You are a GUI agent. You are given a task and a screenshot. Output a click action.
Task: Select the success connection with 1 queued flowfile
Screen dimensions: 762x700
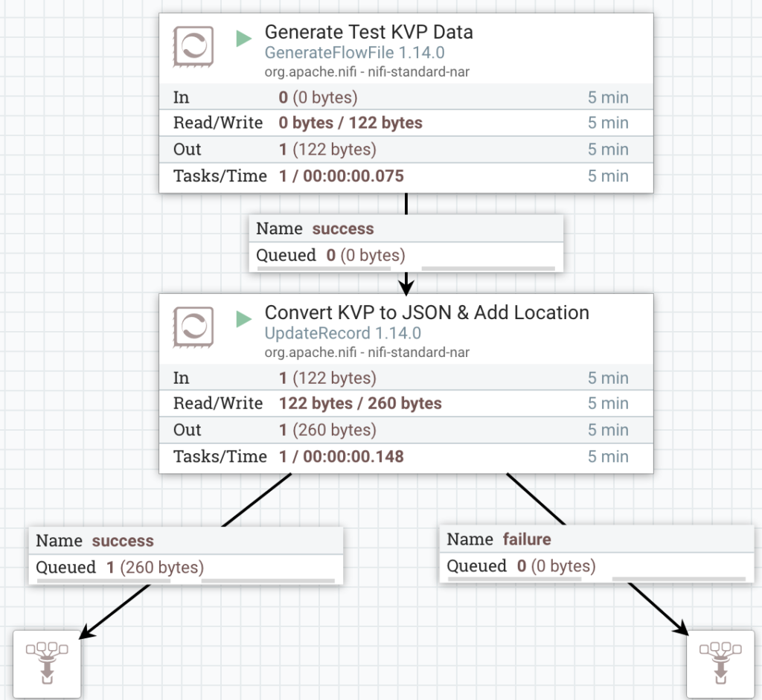coord(186,554)
